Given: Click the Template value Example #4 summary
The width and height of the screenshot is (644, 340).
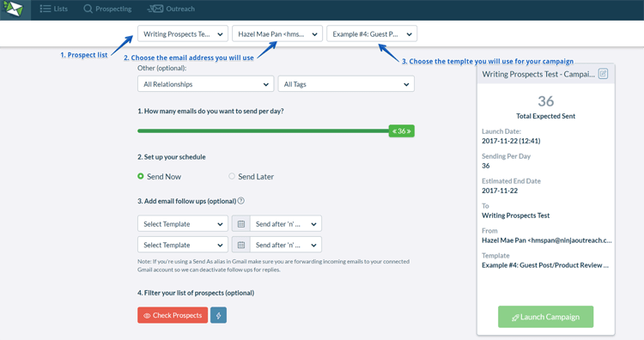Looking at the screenshot, I should 545,265.
